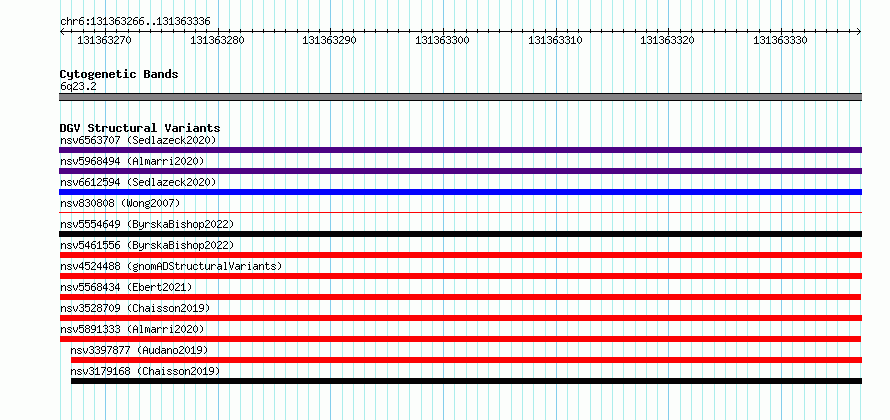
Task: Select red bar of nsv3528709
Action: coord(460,318)
